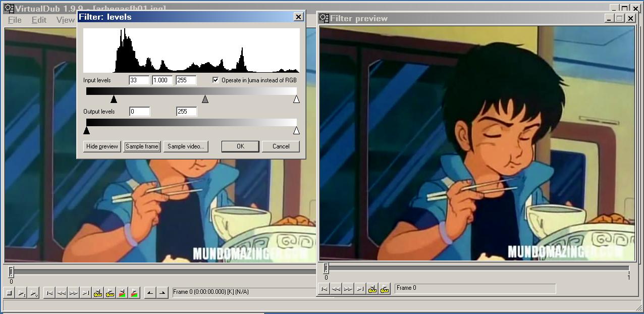Go to start in Filter preview window
The width and height of the screenshot is (644, 314).
click(x=324, y=289)
